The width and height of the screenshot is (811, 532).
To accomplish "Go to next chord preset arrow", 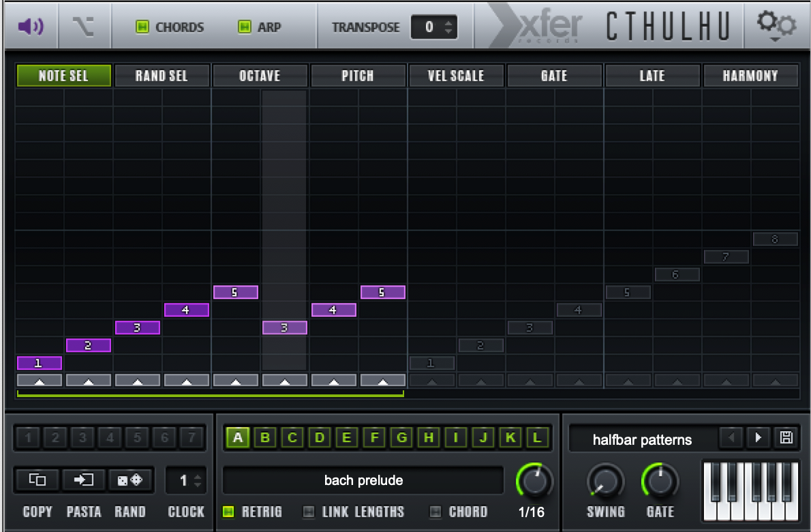I will click(759, 438).
